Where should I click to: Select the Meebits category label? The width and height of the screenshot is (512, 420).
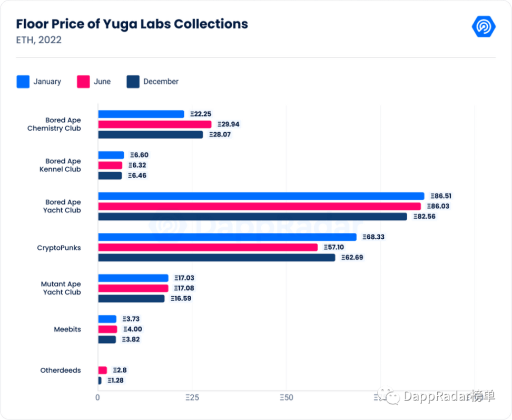point(67,329)
